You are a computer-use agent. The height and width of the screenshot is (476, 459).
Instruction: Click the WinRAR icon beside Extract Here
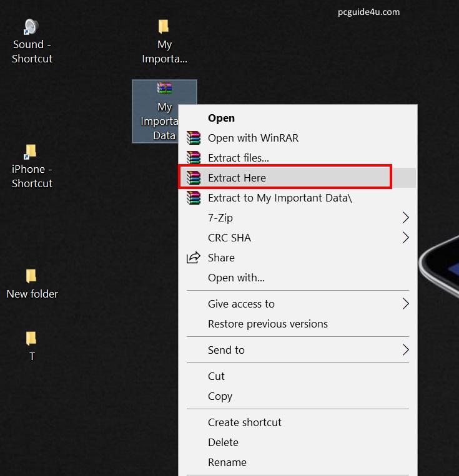click(194, 178)
